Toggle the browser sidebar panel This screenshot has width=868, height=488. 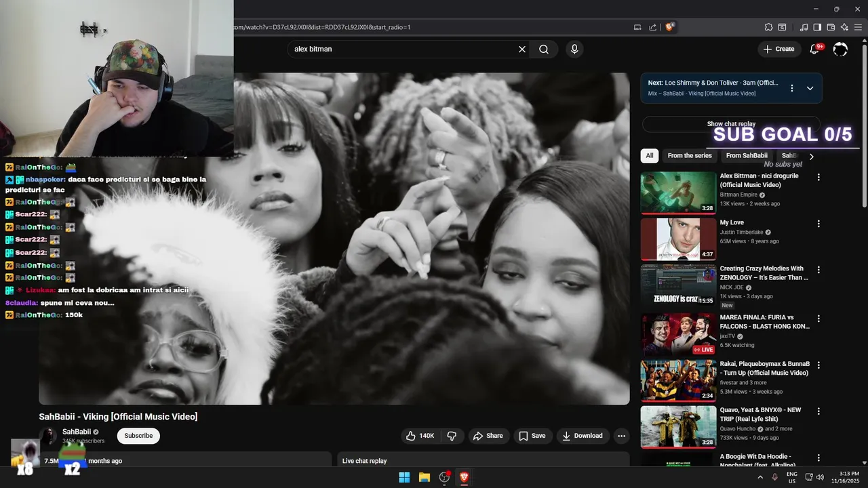click(817, 27)
